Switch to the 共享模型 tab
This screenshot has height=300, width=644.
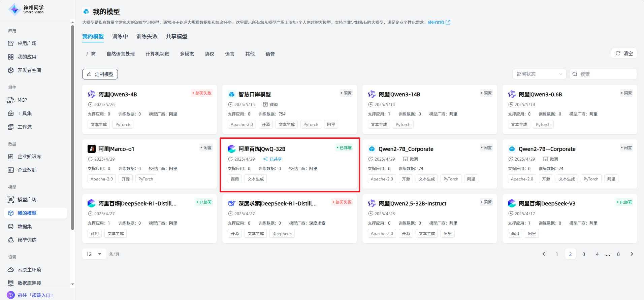pyautogui.click(x=176, y=36)
